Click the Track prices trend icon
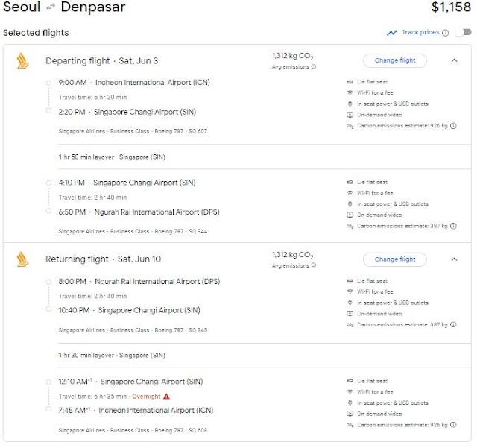Image resolution: width=477 pixels, height=448 pixels. point(392,33)
